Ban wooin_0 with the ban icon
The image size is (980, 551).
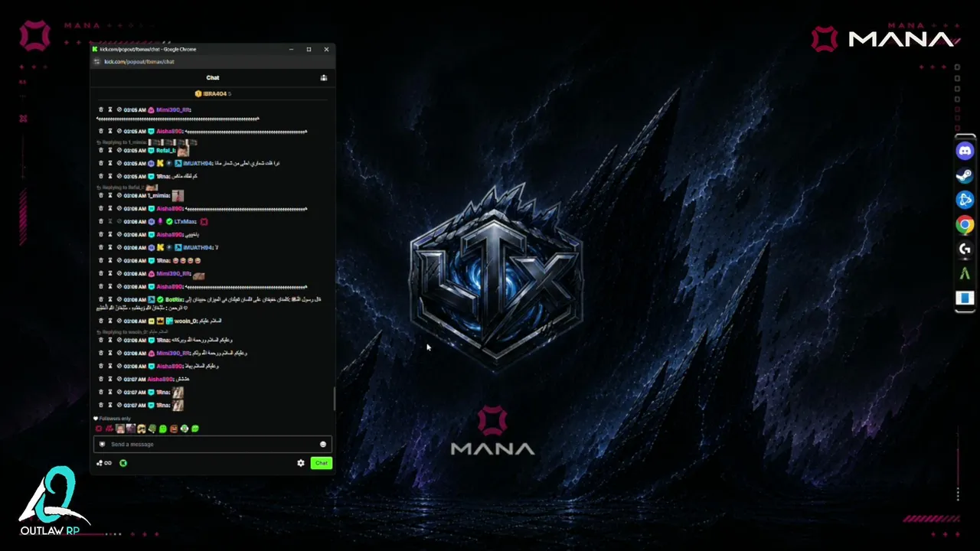[x=119, y=321]
